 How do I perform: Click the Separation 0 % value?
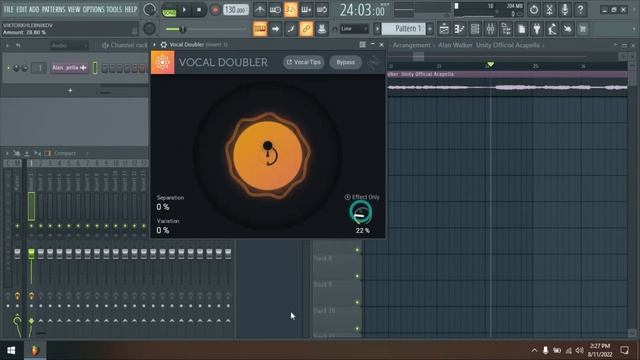163,207
